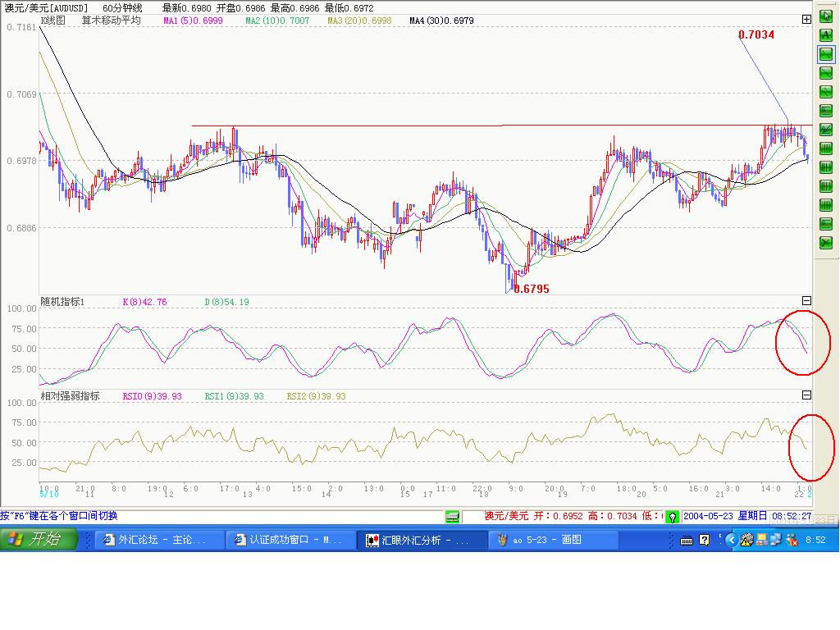Click the 2004-05-23 星期日 date in status bar

pos(725,516)
